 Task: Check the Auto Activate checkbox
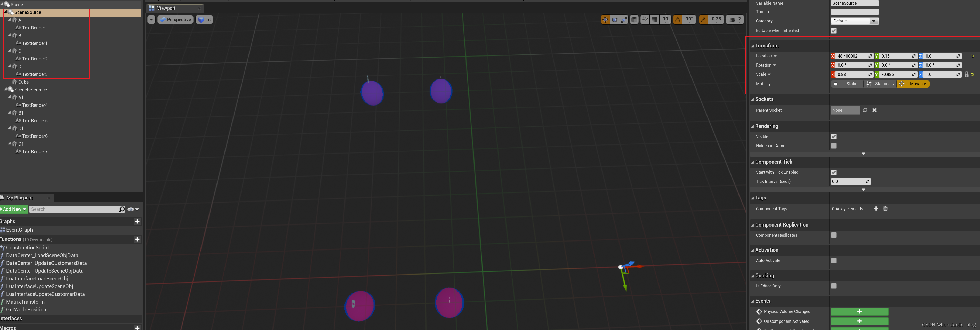833,261
